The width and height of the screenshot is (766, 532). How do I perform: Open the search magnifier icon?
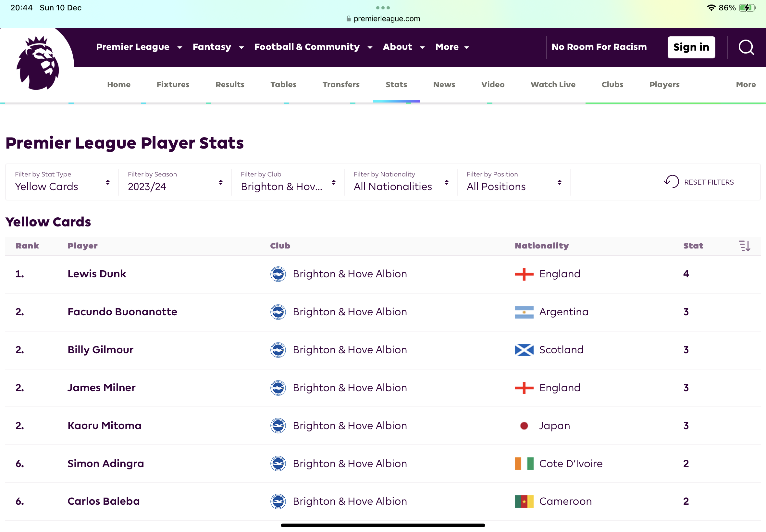(x=746, y=47)
